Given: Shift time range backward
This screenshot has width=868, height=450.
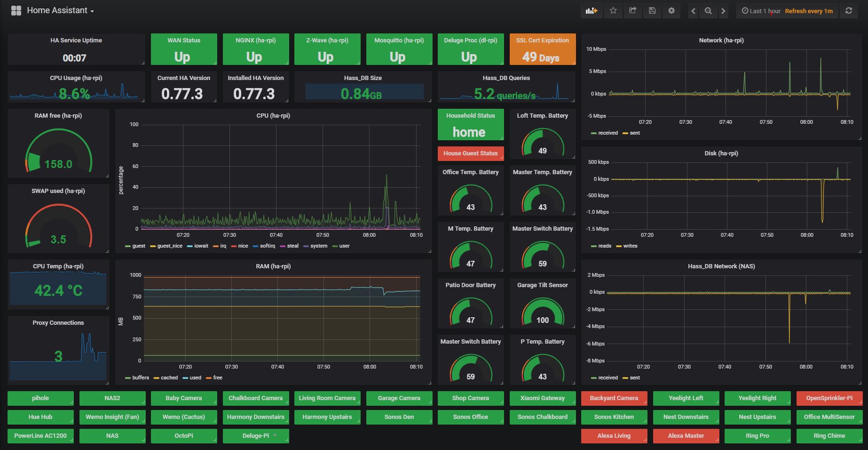Looking at the screenshot, I should click(x=693, y=11).
